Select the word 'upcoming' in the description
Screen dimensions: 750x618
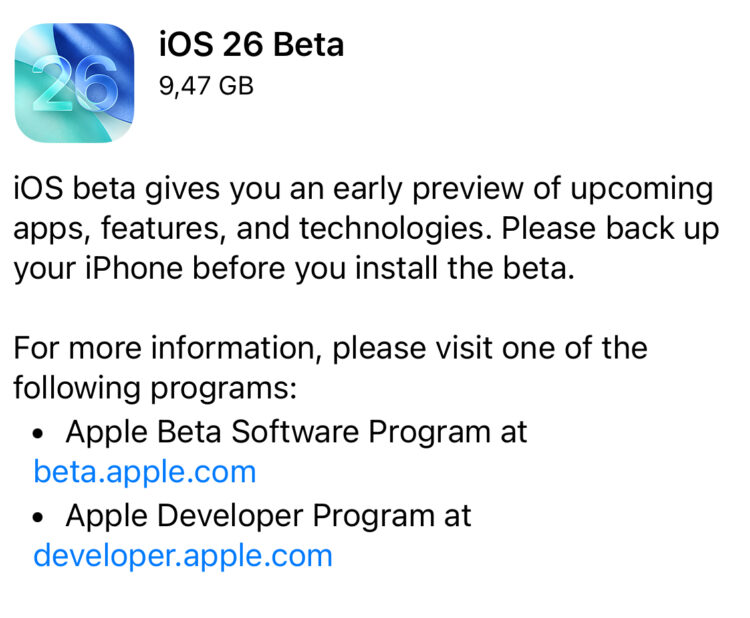point(642,189)
